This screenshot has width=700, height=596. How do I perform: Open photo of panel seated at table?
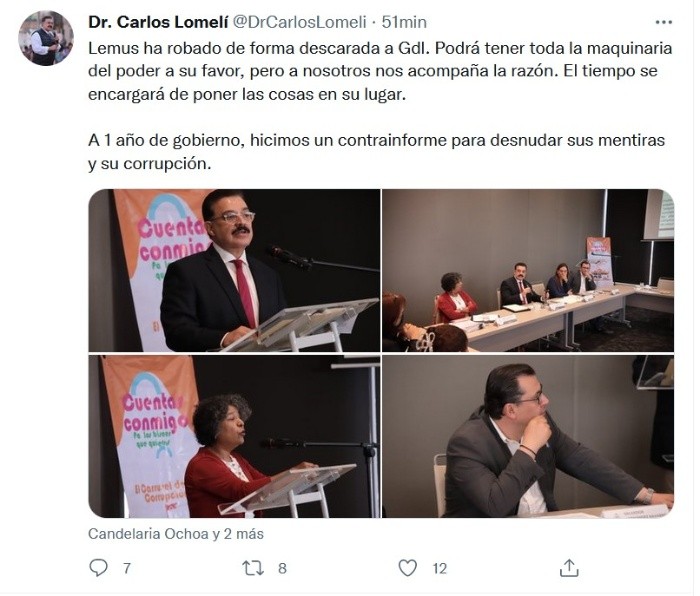tap(528, 271)
